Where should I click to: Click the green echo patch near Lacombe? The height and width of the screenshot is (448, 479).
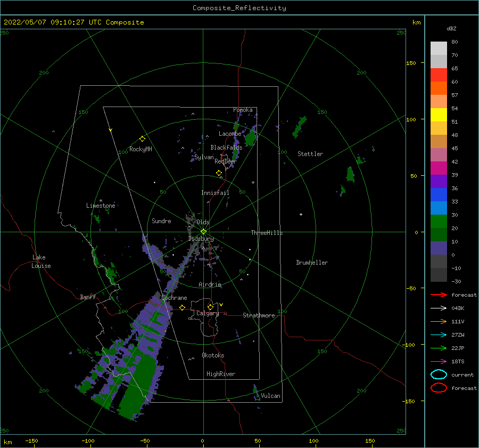(x=251, y=139)
